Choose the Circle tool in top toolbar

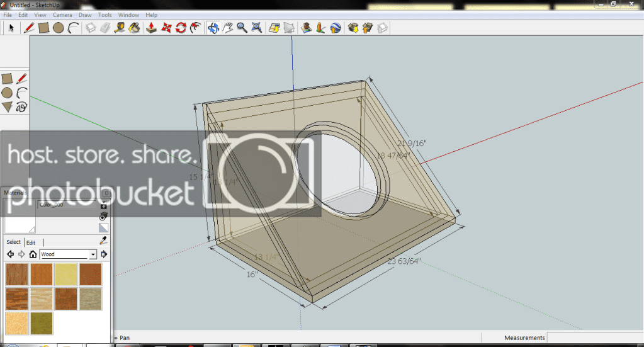(x=59, y=28)
